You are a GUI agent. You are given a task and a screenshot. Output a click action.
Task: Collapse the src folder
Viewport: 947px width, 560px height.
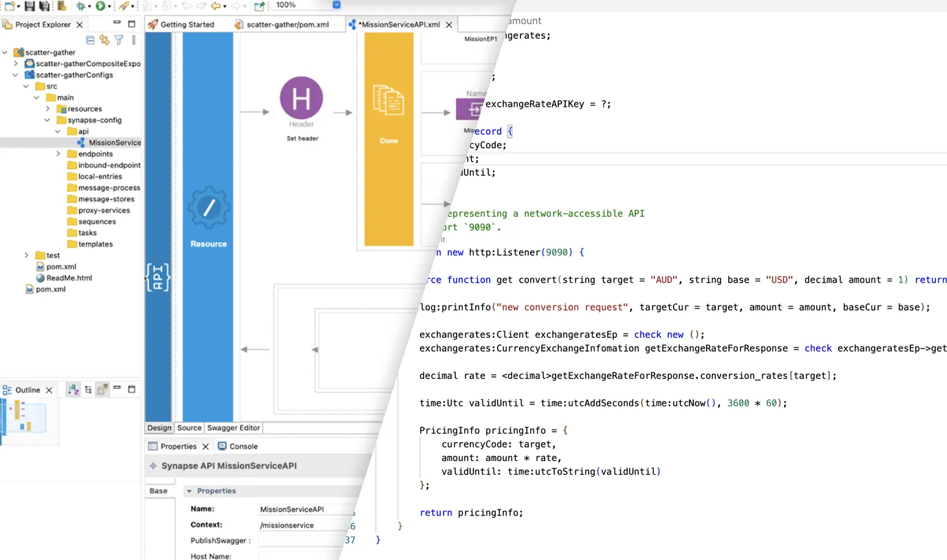click(x=26, y=86)
